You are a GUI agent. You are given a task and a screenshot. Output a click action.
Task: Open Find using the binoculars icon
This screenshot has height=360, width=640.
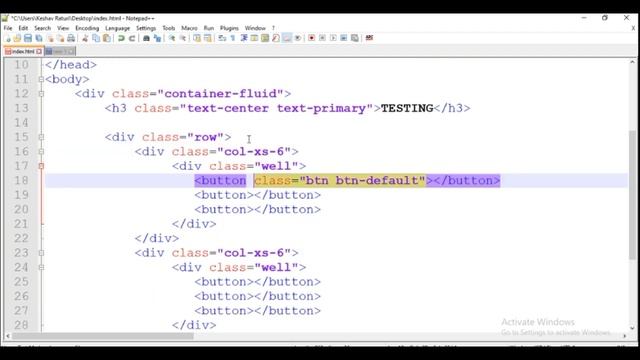pyautogui.click(x=146, y=38)
